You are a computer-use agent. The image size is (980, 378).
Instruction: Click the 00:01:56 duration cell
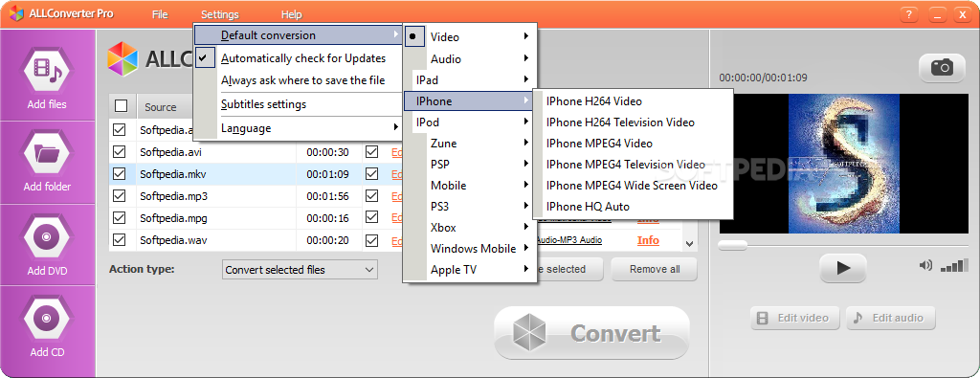[329, 196]
